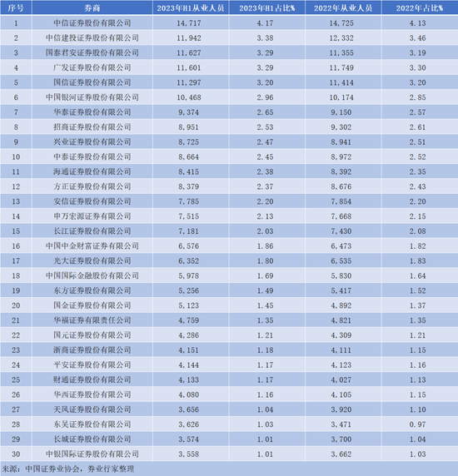Select the 券商 column header
The image size is (458, 476).
92,7
